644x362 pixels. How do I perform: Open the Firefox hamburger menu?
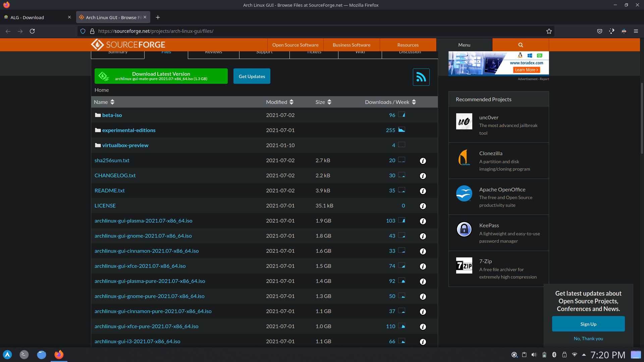(x=636, y=31)
